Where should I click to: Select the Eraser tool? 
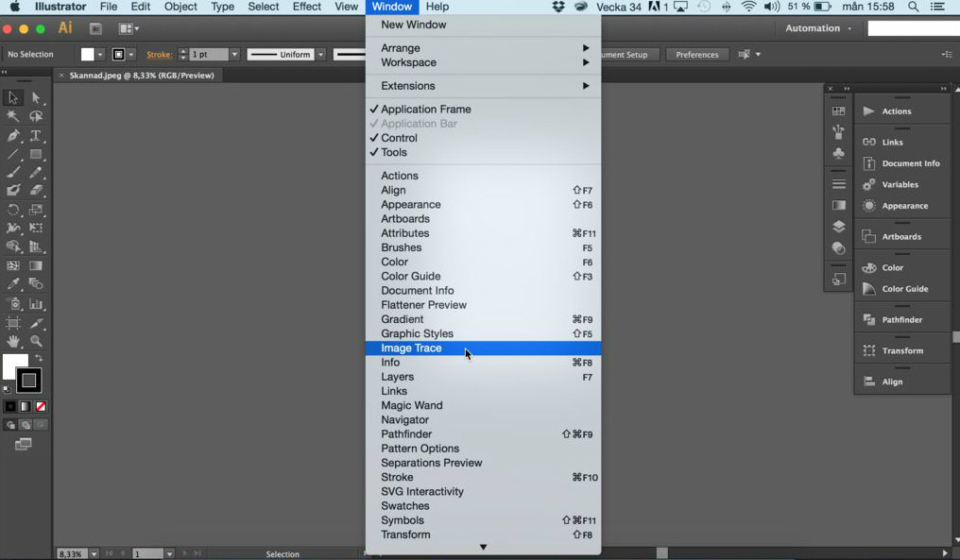point(36,191)
